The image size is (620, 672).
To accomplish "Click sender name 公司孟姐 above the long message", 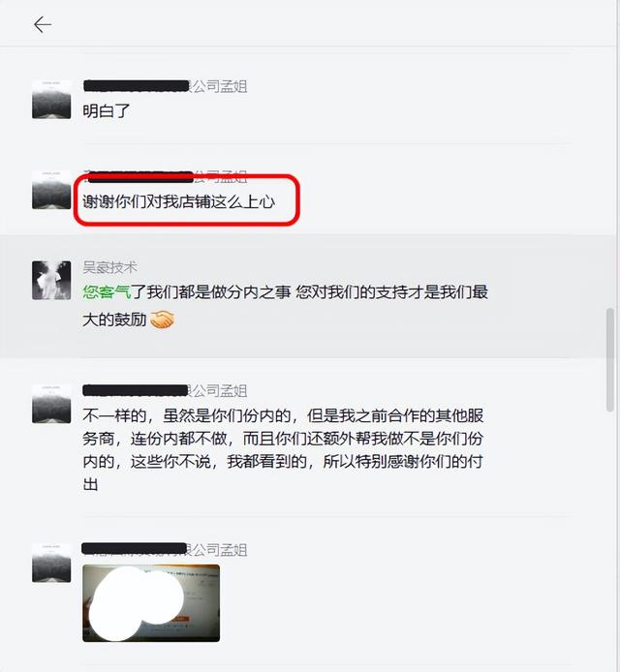I will coord(219,391).
